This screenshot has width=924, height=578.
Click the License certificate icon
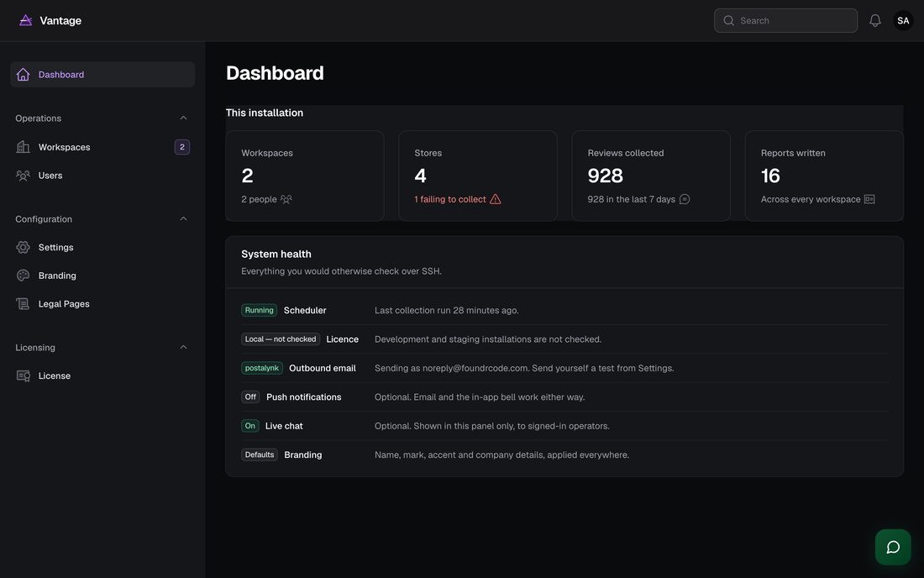pyautogui.click(x=23, y=376)
